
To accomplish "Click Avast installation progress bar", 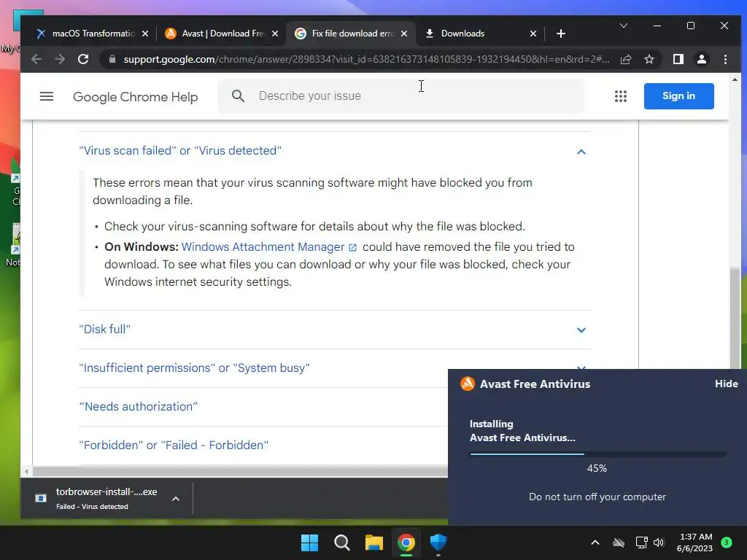I will click(x=597, y=454).
